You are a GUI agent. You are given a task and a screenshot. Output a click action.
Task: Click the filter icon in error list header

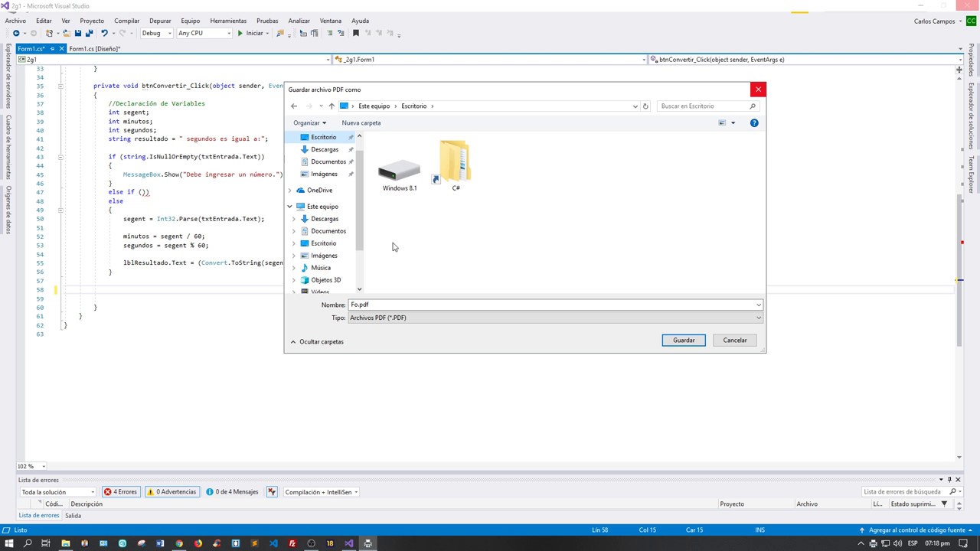[x=944, y=504]
